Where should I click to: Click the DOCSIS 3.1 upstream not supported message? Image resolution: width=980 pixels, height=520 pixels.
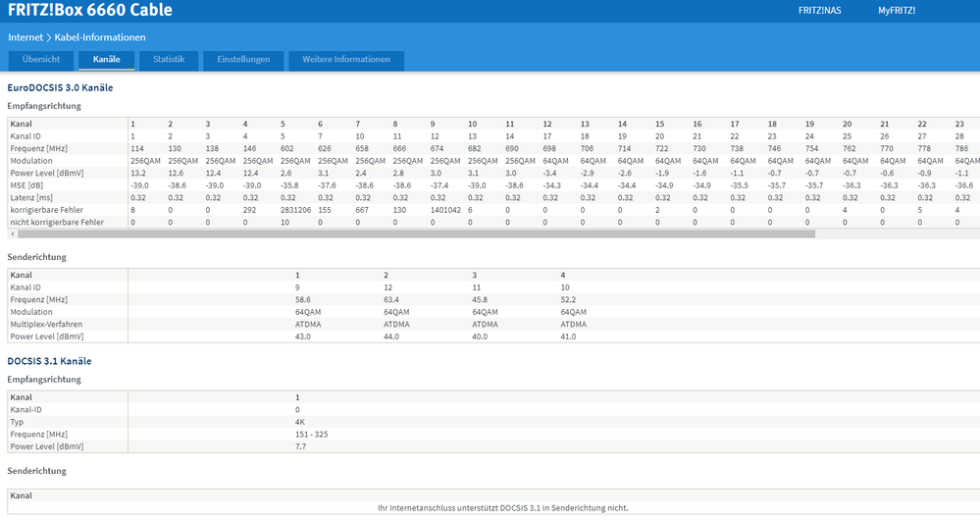(503, 508)
